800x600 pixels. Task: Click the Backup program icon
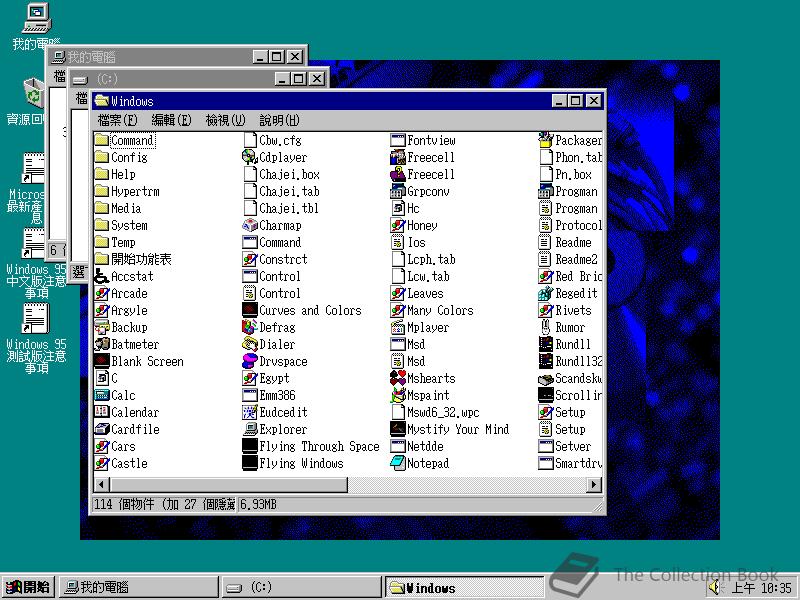pos(102,327)
